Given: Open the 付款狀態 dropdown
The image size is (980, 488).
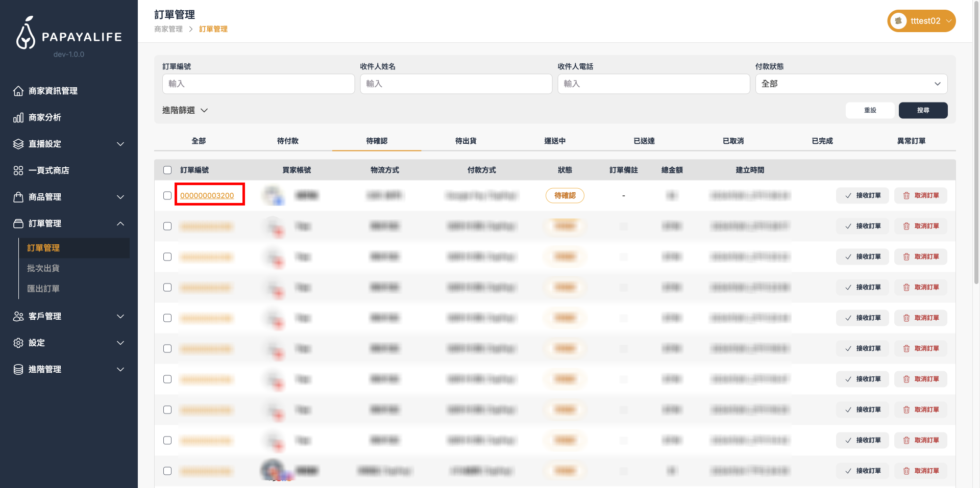Looking at the screenshot, I should coord(851,84).
